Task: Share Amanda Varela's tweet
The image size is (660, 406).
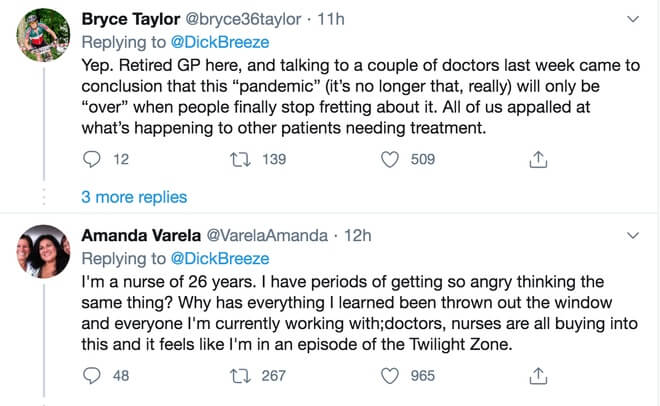Action: 538,376
